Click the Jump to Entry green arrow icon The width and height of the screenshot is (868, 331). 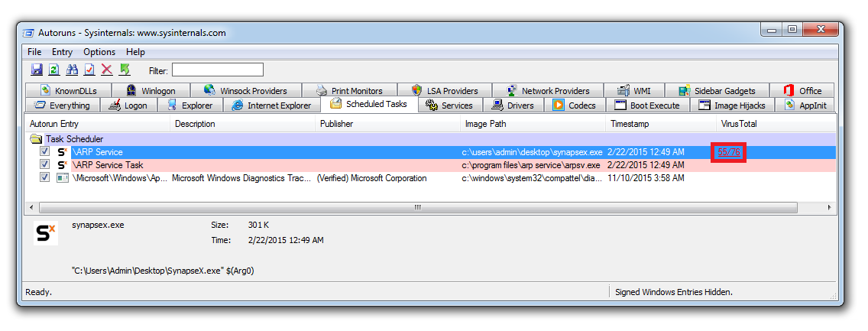coord(125,70)
